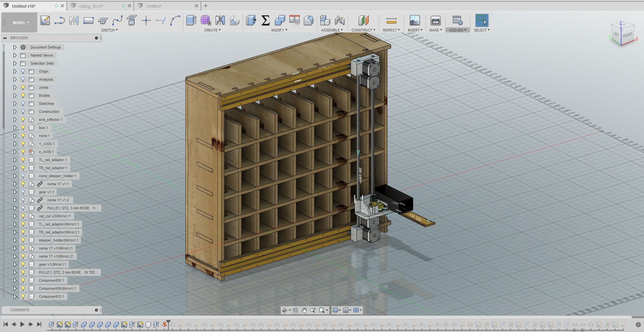The width and height of the screenshot is (644, 332).
Task: Switch to the cuting_lib v1 tab
Action: point(91,6)
